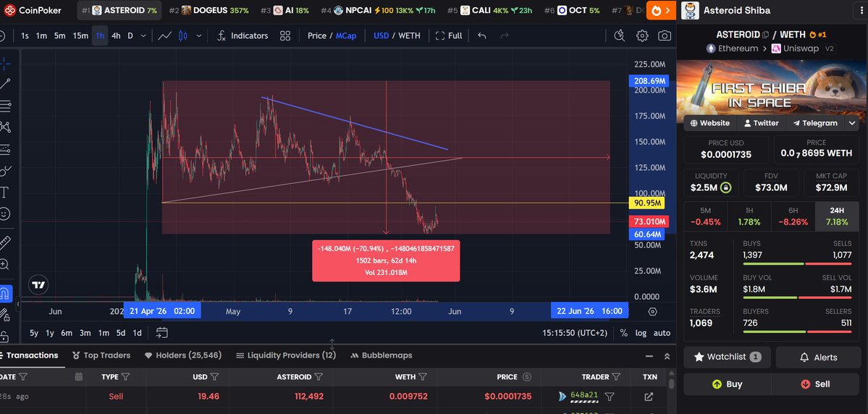Filter trades by trader 648a21 funnel
Screen dimensions: 868x414
tap(610, 397)
